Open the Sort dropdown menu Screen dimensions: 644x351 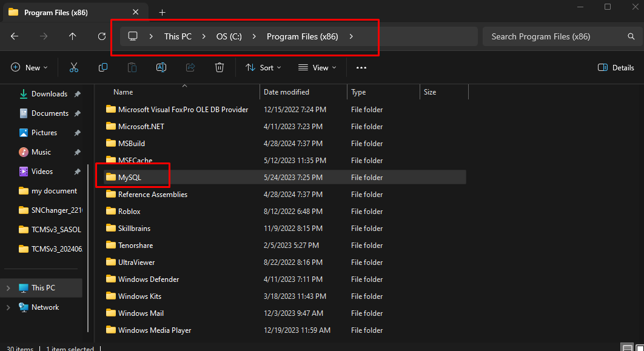[x=263, y=68]
